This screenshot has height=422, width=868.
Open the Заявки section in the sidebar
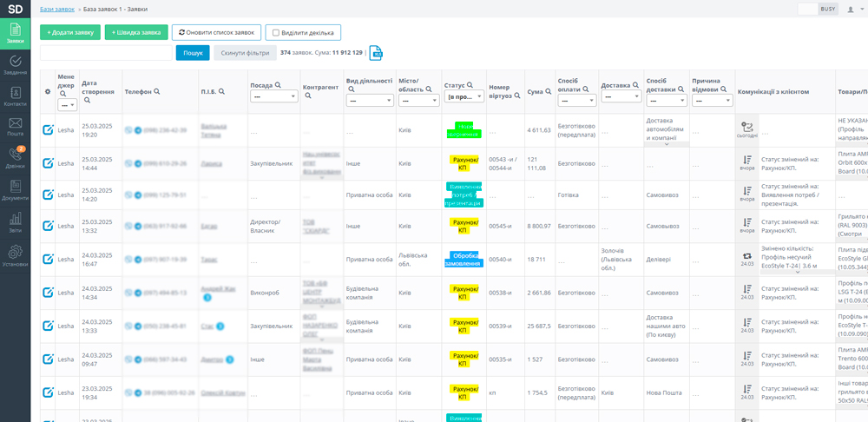pos(15,34)
